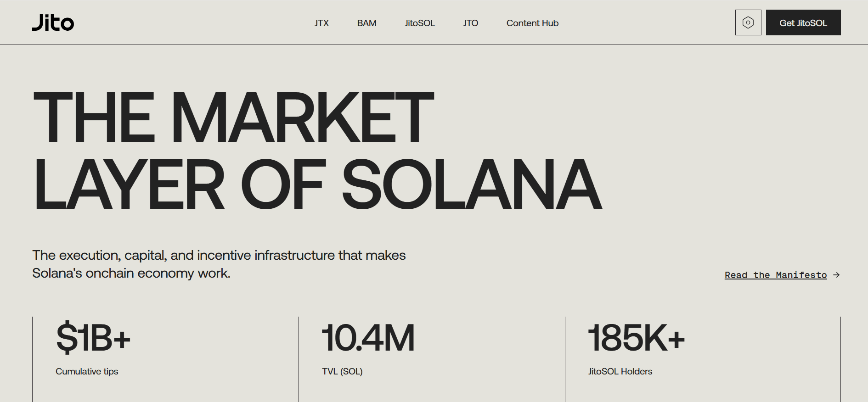Follow the Read the Manifesto link

(x=776, y=275)
